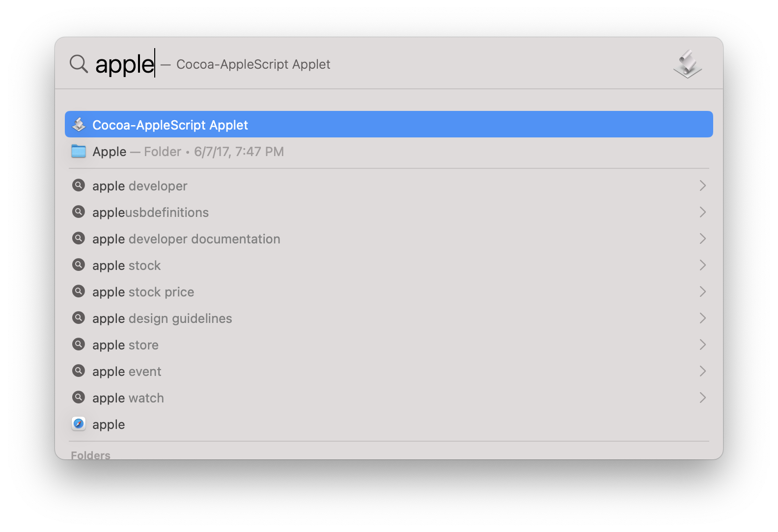Choose the 'apple store' suggestion
This screenshot has width=778, height=532.
click(x=389, y=345)
